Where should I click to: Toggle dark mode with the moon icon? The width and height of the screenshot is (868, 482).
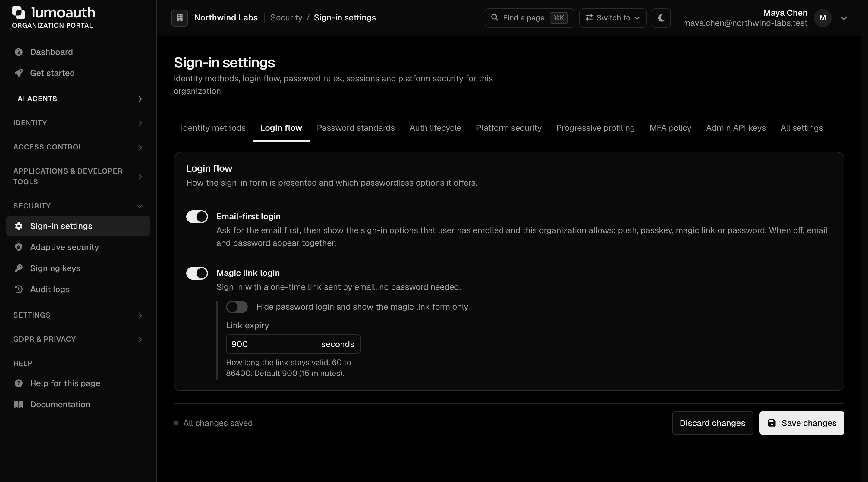(661, 18)
